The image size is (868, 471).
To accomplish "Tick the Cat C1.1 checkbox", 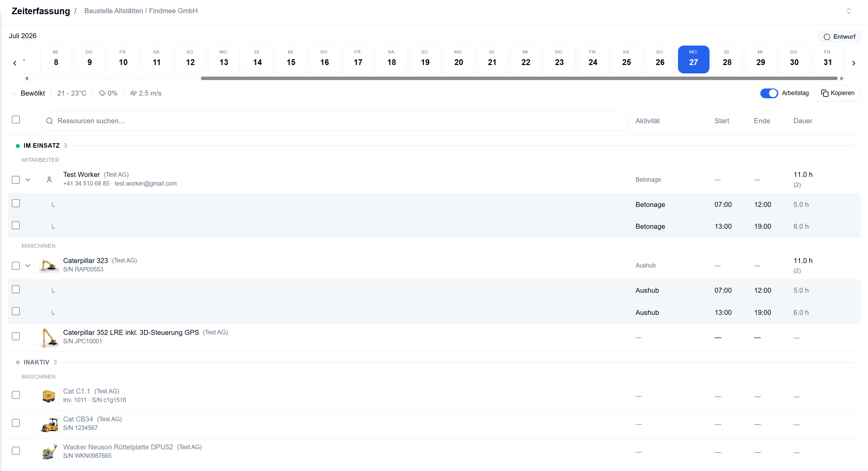I will [16, 395].
